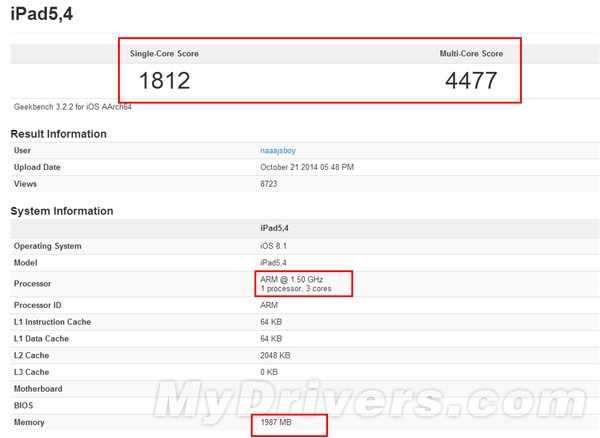The width and height of the screenshot is (600, 438).
Task: Click the iPad5,4 page heading
Action: tap(42, 14)
